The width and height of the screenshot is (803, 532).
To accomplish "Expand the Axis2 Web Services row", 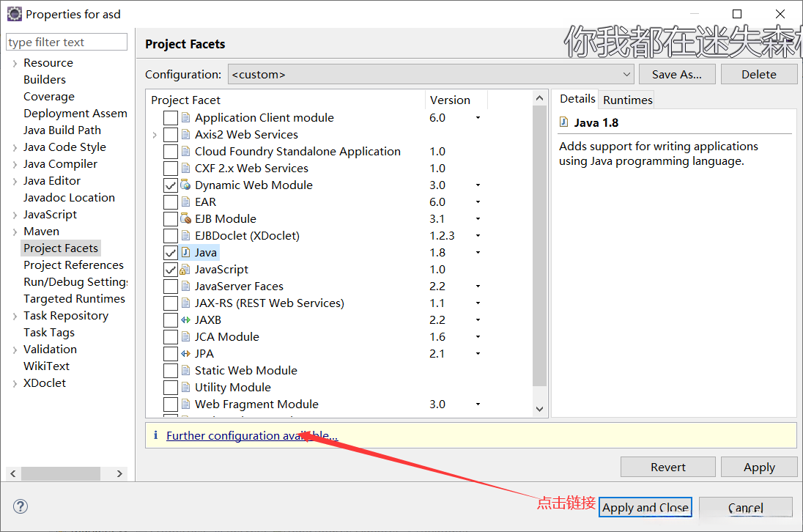I will click(155, 135).
